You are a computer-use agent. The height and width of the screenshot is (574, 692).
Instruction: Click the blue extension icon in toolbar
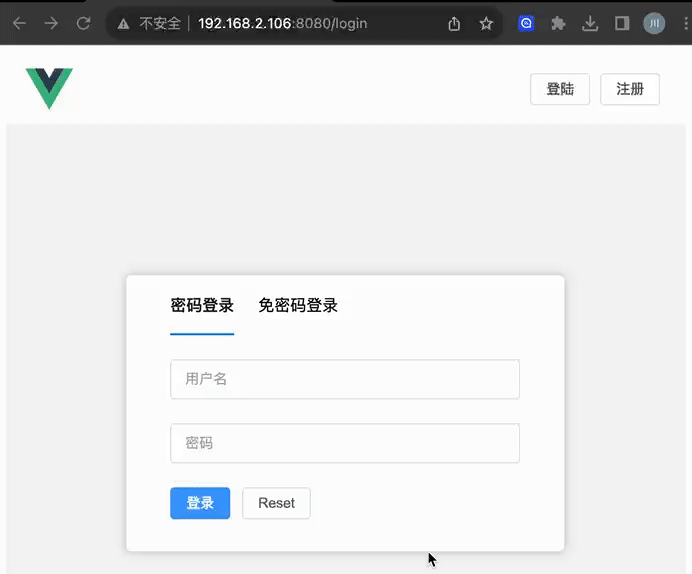(x=526, y=23)
